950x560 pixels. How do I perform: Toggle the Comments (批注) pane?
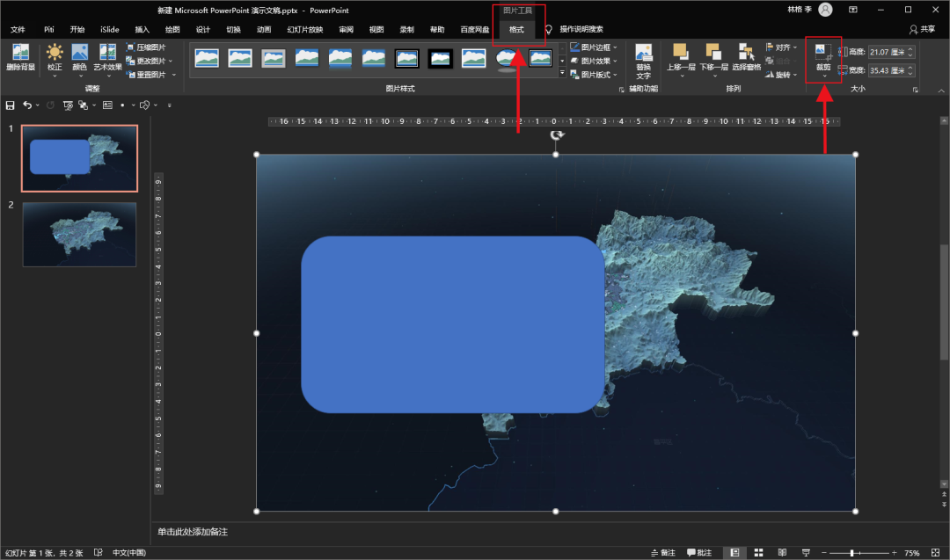(699, 553)
